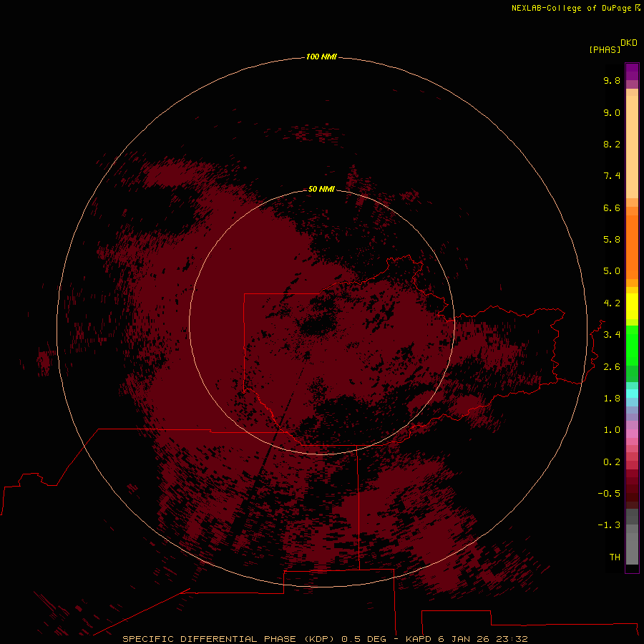
Task: Click the 4.2 legend value
Action: [612, 303]
